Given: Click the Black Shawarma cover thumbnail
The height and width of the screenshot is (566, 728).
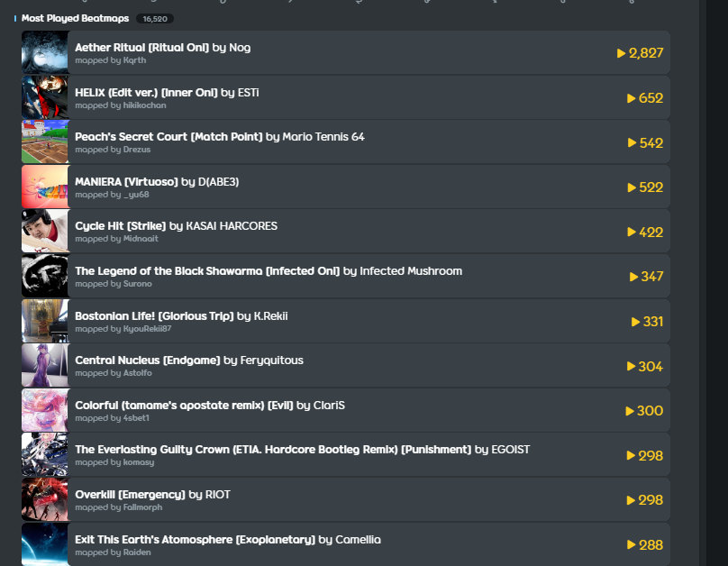Looking at the screenshot, I should coord(45,276).
